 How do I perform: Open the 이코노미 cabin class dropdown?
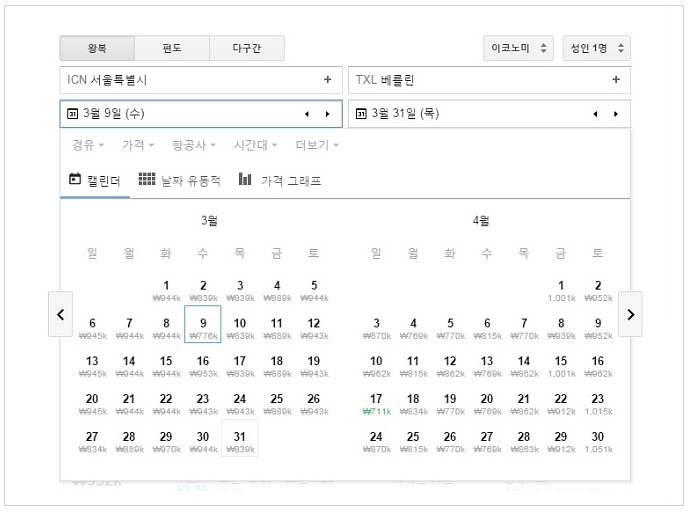click(518, 48)
